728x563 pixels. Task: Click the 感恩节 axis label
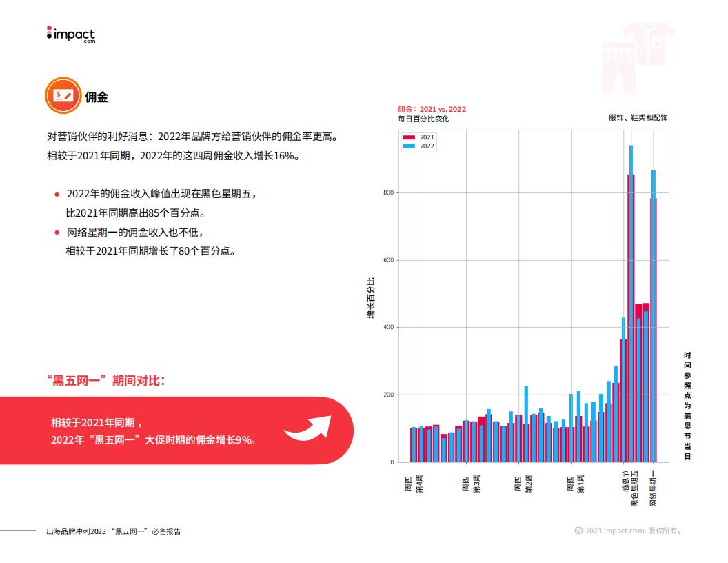(625, 481)
